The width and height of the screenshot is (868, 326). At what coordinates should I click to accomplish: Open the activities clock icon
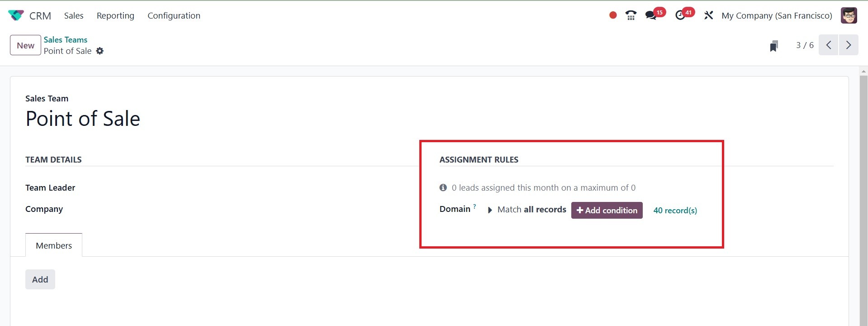pyautogui.click(x=680, y=15)
